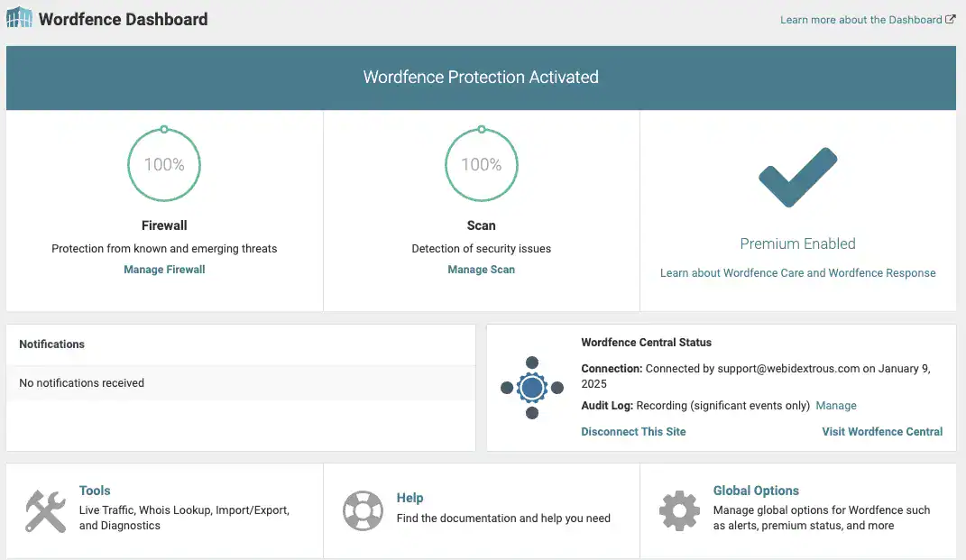966x560 pixels.
Task: Click the No notifications received row
Action: click(x=241, y=383)
